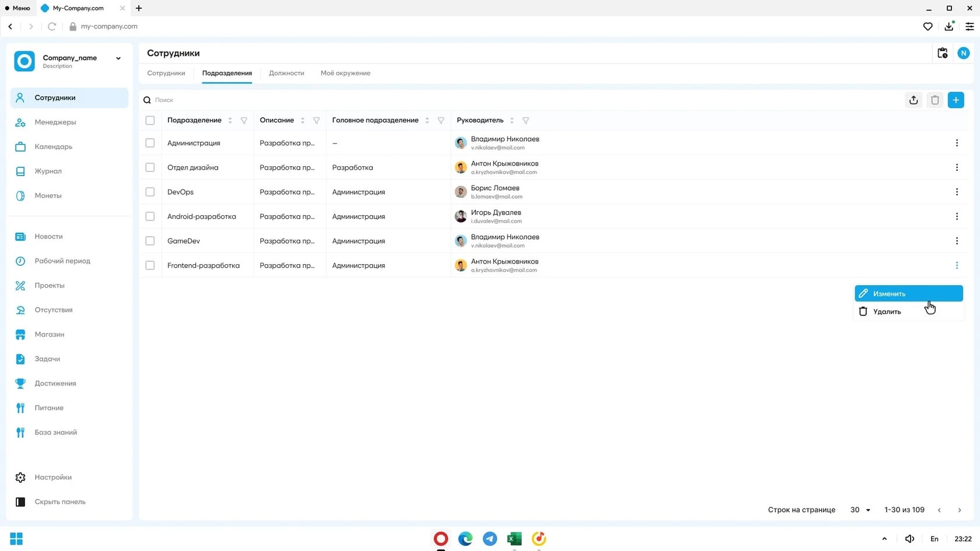Viewport: 980px width, 551px height.
Task: Open the Windows Start button
Action: 16,539
